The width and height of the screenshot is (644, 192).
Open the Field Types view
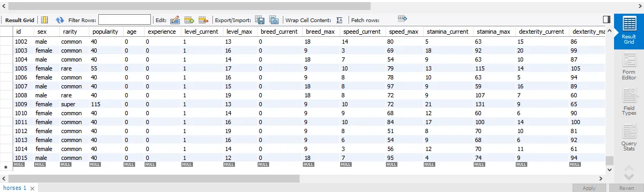click(629, 102)
